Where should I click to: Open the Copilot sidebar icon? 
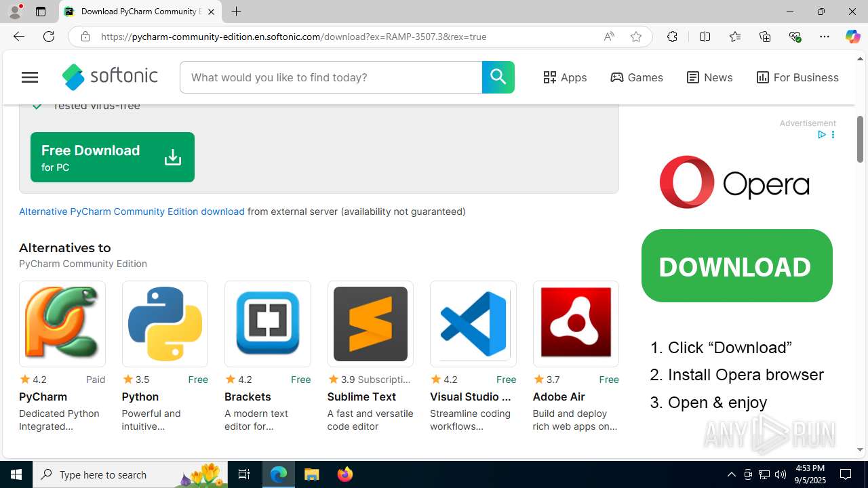[x=853, y=37]
